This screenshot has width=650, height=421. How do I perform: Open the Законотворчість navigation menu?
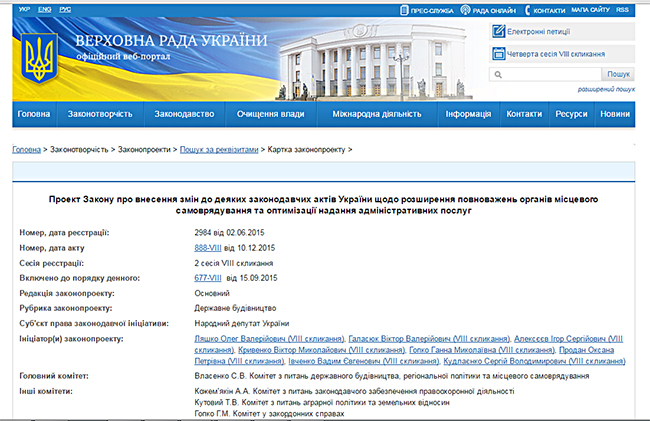coord(100,115)
